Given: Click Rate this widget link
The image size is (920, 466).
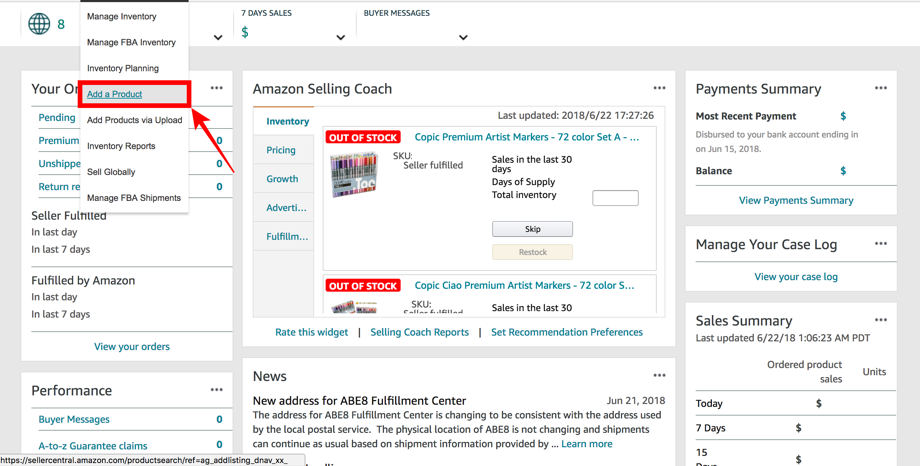Looking at the screenshot, I should point(312,332).
